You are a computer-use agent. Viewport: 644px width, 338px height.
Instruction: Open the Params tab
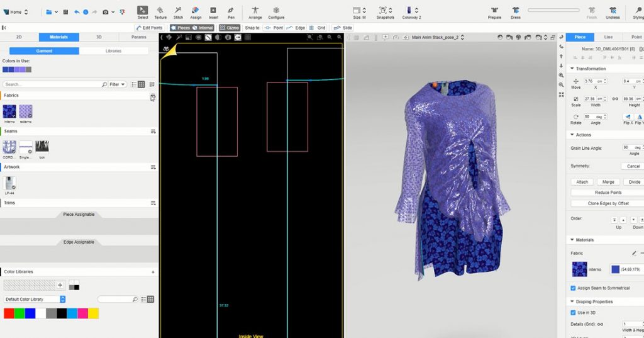tap(138, 37)
